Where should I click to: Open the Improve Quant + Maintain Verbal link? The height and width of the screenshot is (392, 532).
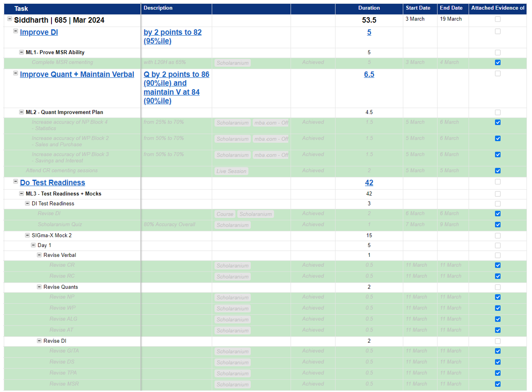tap(77, 74)
